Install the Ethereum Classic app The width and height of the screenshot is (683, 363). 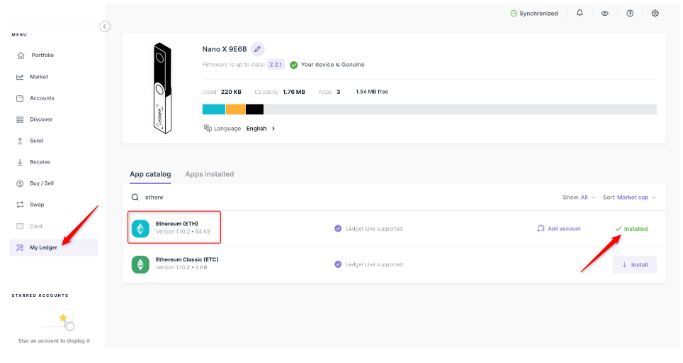[635, 265]
